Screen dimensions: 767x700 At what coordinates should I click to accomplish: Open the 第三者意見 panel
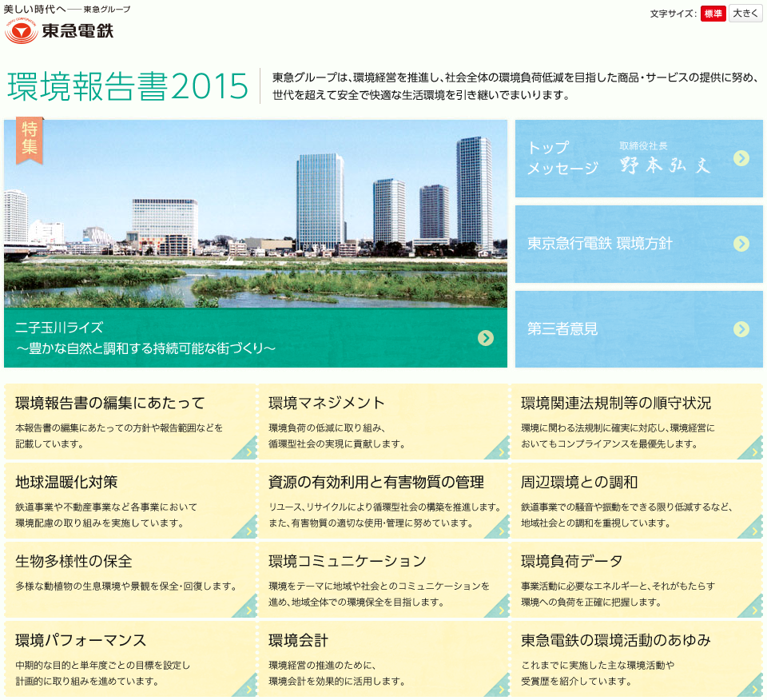click(x=639, y=329)
